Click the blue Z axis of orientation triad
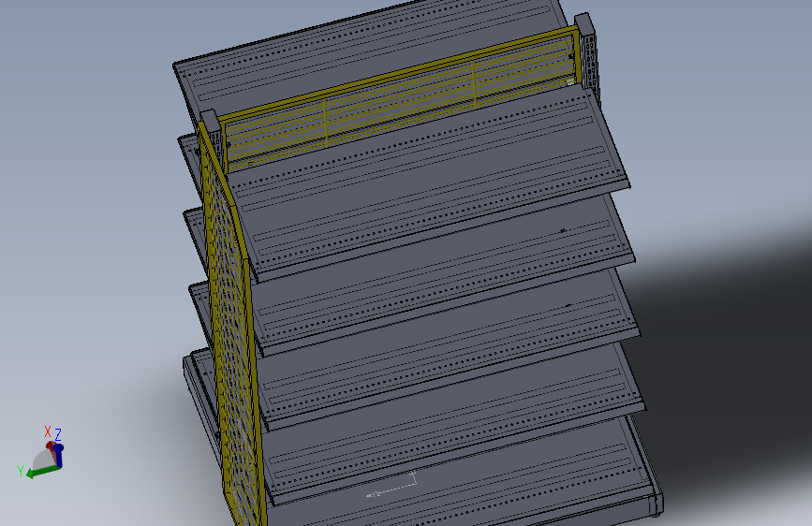The width and height of the screenshot is (812, 526). pos(58,456)
